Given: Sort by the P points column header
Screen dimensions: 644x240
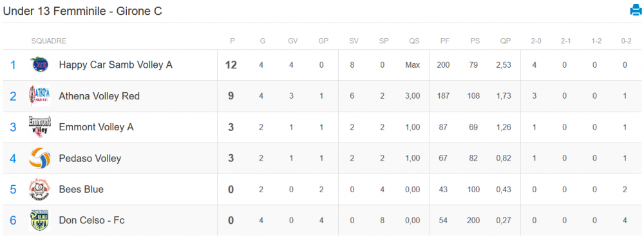Looking at the screenshot, I should [x=232, y=41].
